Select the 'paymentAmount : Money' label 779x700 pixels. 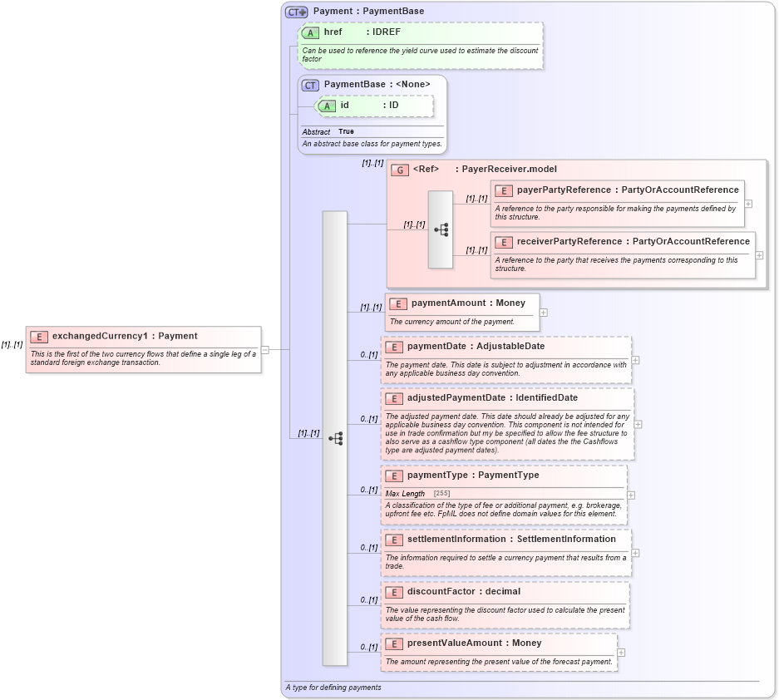[468, 303]
